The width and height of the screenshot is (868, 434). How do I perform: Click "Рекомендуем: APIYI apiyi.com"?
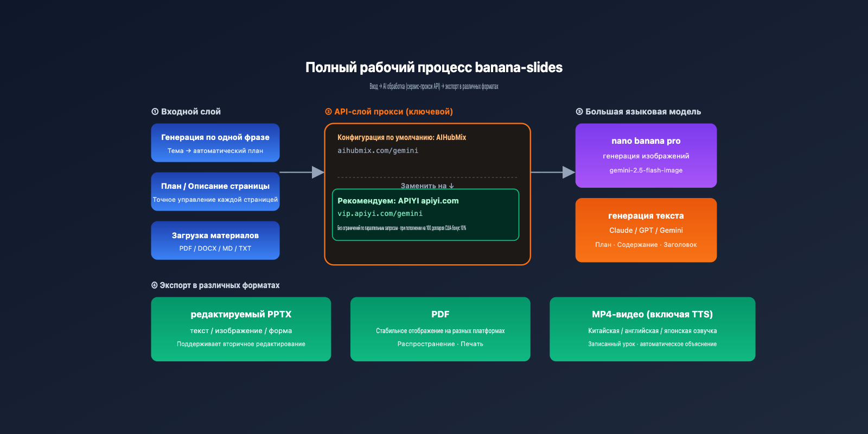(x=398, y=201)
